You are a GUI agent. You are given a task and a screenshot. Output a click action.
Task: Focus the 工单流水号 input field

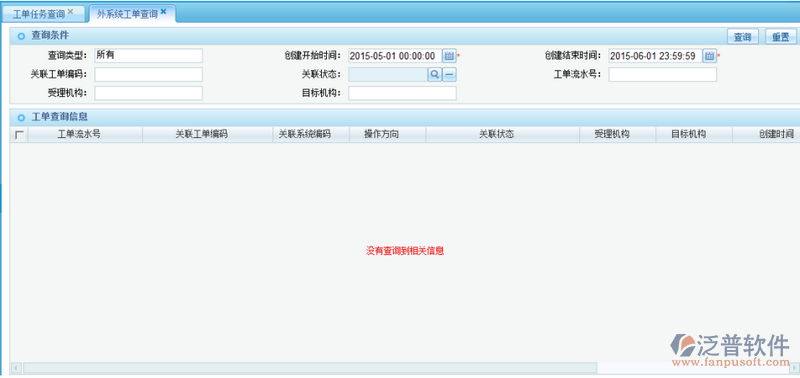[x=662, y=74]
